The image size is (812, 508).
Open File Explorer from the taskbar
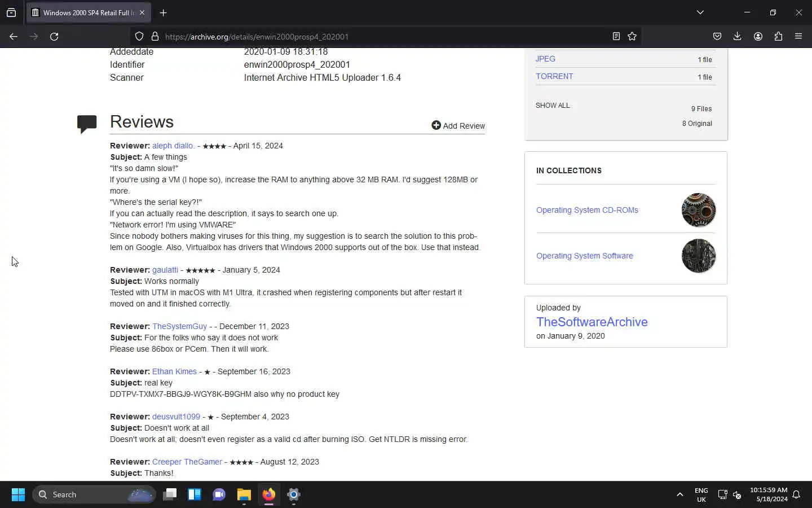click(x=244, y=494)
